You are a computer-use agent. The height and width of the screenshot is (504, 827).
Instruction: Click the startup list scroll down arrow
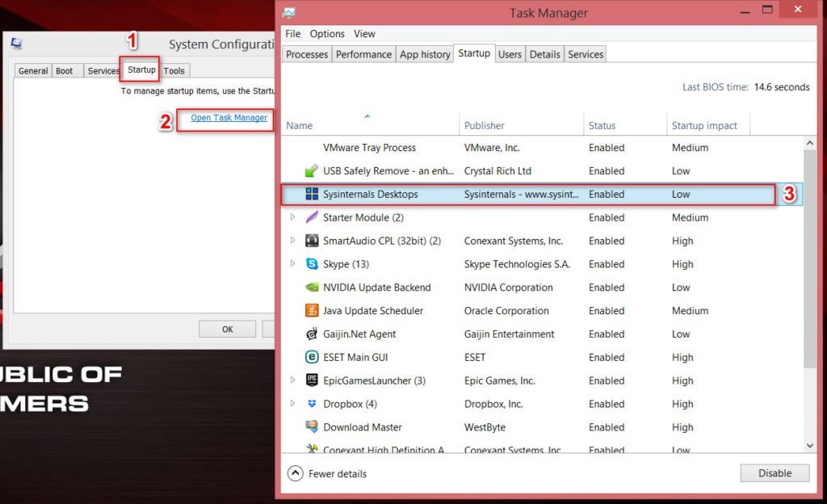point(809,446)
